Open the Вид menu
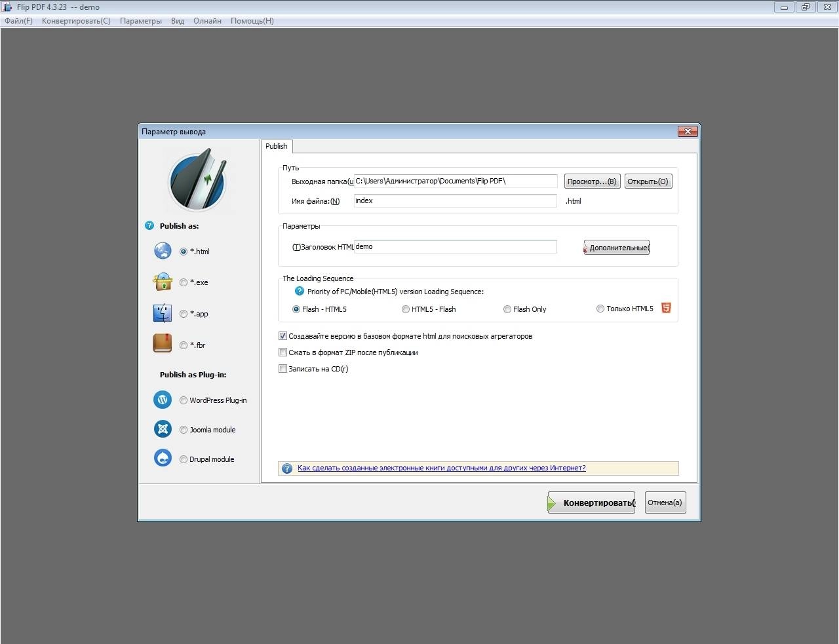The height and width of the screenshot is (644, 839). [x=178, y=21]
